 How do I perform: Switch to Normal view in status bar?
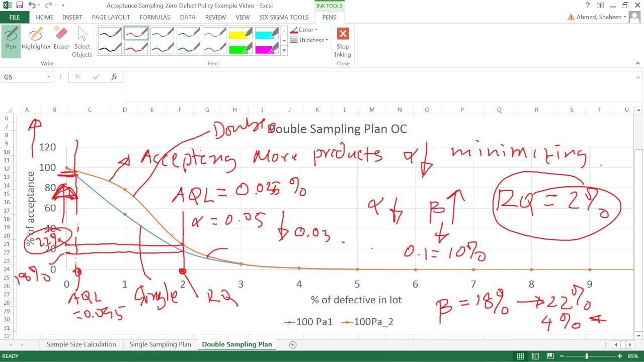coord(521,356)
